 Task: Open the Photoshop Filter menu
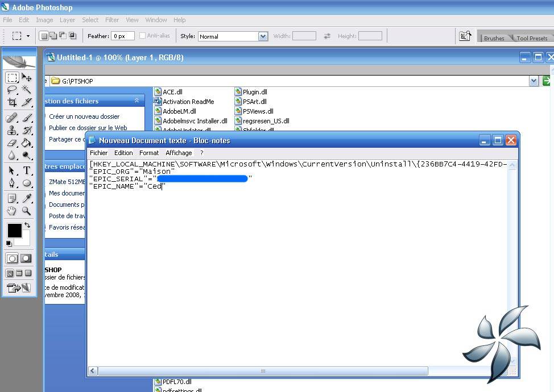click(x=112, y=20)
